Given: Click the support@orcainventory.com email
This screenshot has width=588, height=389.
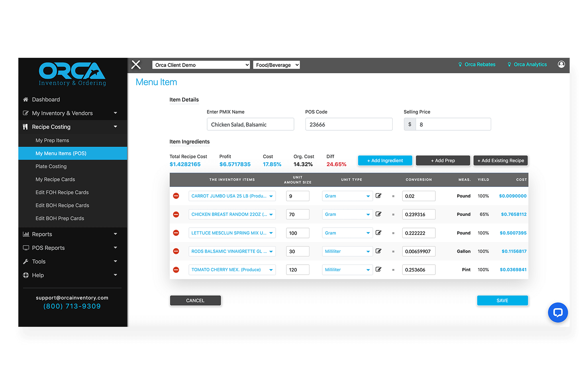Looking at the screenshot, I should [72, 298].
